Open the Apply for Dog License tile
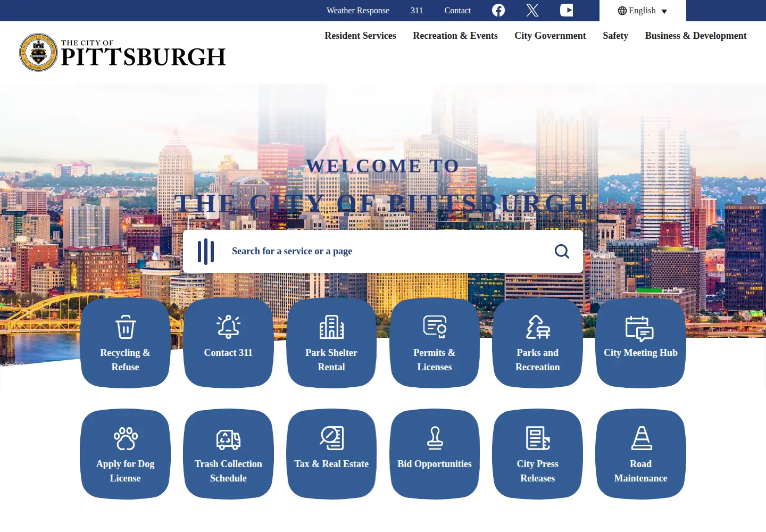The height and width of the screenshot is (532, 766). coord(125,454)
